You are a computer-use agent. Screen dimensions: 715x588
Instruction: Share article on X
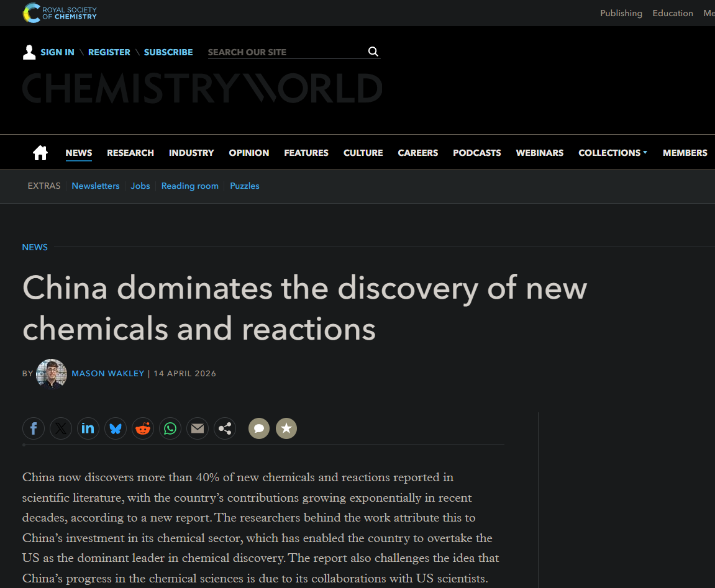(61, 428)
